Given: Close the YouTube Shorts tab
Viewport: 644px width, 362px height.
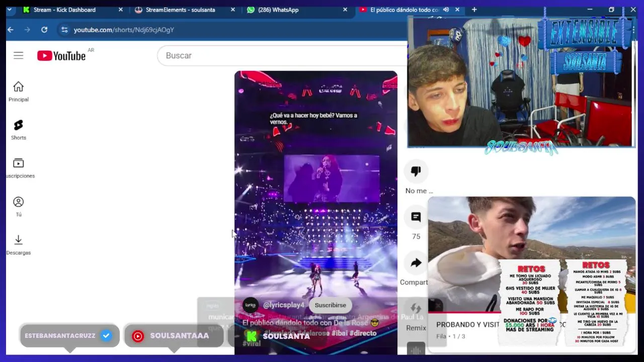Looking at the screenshot, I should click(x=457, y=10).
